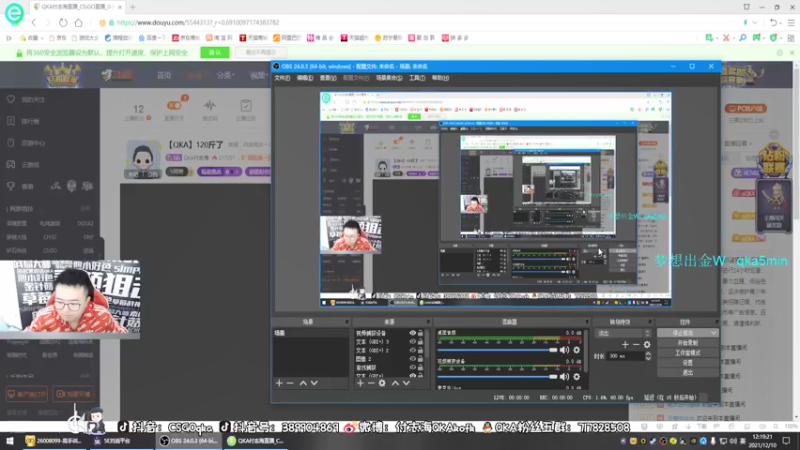Click 'don't remind again' button on browser banner
Viewport: 800px width, 450px height.
pyautogui.click(x=261, y=53)
